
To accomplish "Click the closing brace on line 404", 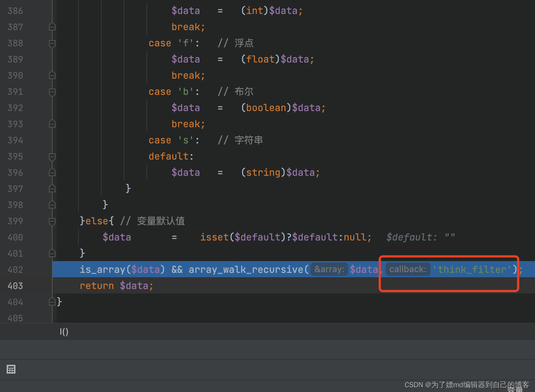I will [60, 302].
